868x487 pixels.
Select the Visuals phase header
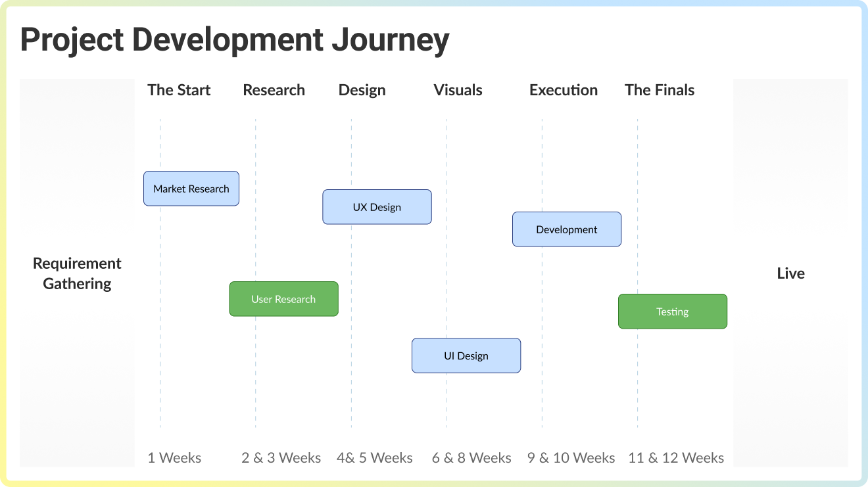point(458,90)
